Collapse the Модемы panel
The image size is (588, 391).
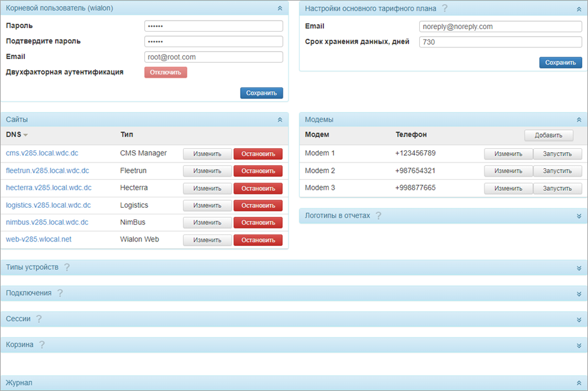click(579, 120)
